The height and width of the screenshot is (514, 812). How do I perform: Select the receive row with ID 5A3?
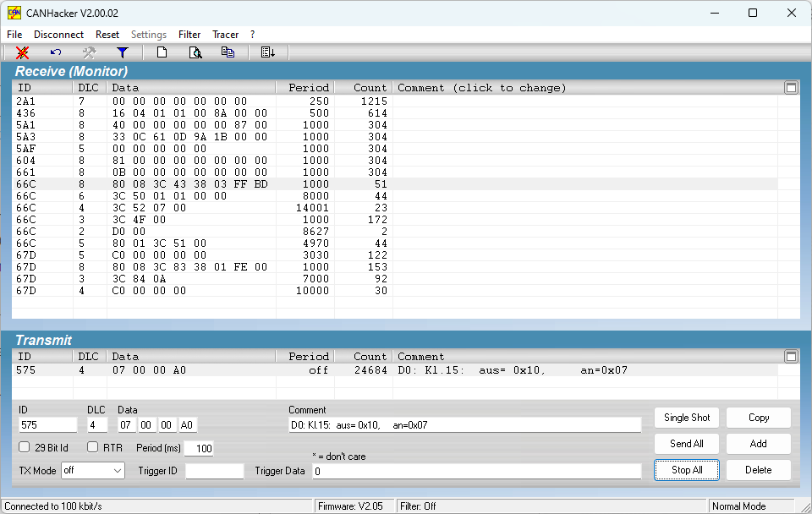[395, 137]
